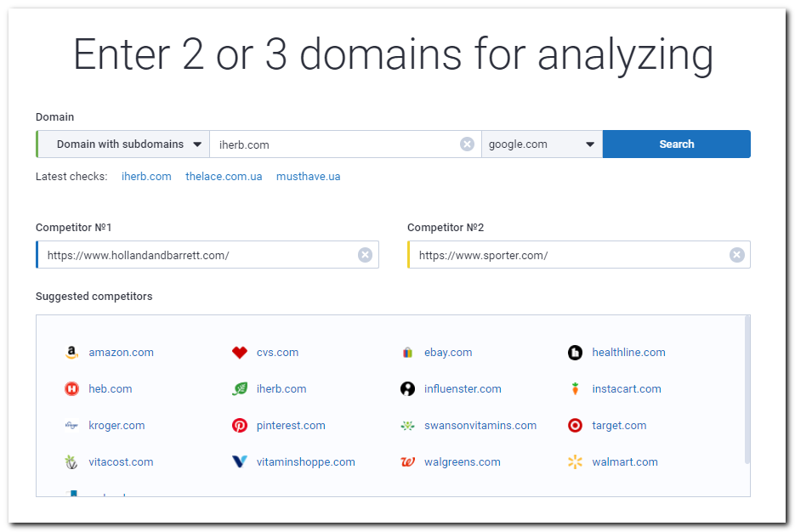Clear the iherb.com domain field

[467, 144]
